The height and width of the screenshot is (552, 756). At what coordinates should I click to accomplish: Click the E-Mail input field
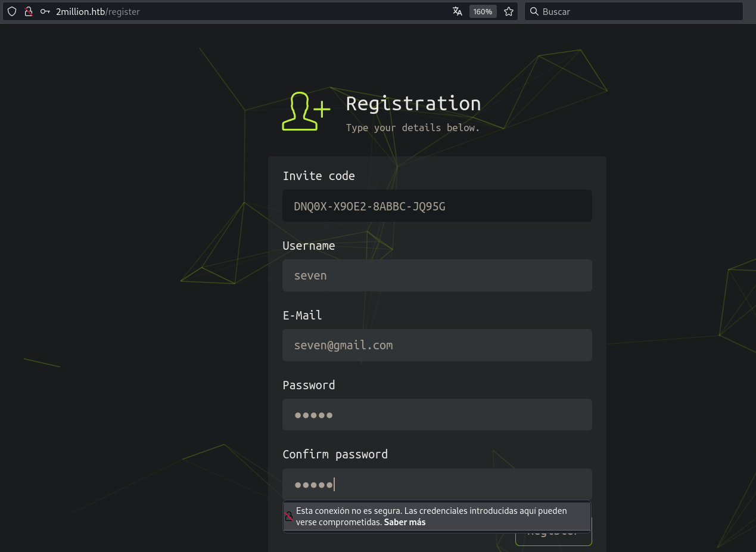[437, 345]
